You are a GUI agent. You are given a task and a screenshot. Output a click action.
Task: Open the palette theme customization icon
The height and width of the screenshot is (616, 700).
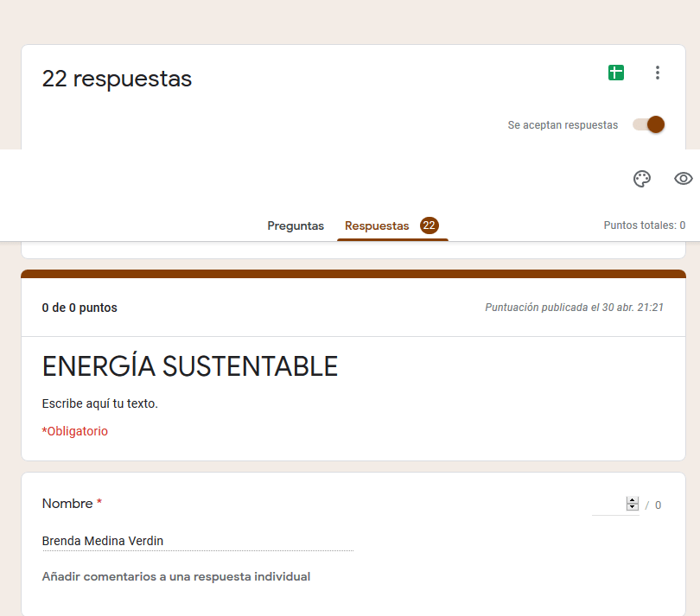click(641, 179)
